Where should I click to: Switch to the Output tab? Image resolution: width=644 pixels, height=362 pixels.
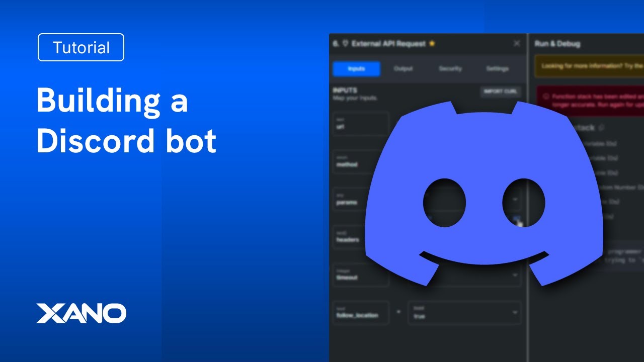(x=403, y=69)
